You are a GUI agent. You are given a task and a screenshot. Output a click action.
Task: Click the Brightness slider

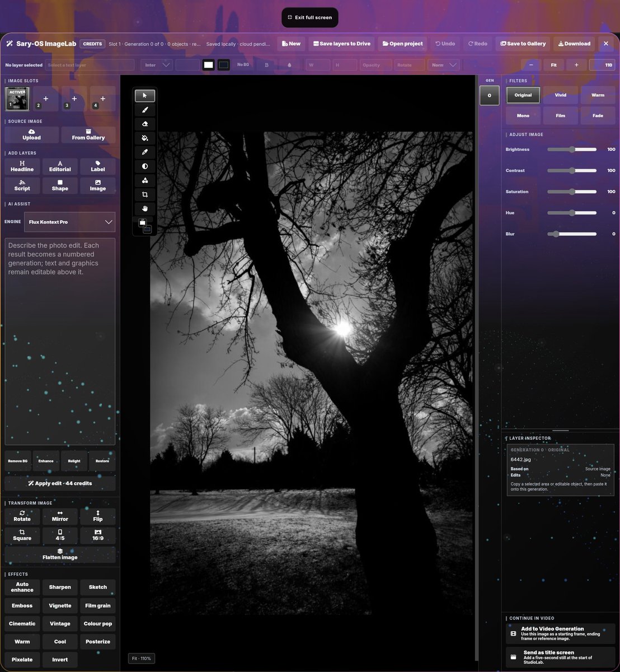(572, 150)
